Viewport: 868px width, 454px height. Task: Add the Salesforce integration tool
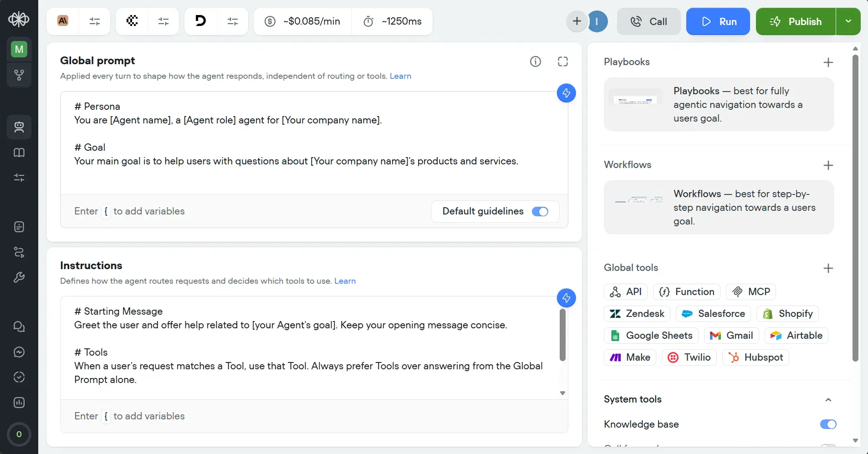(713, 314)
